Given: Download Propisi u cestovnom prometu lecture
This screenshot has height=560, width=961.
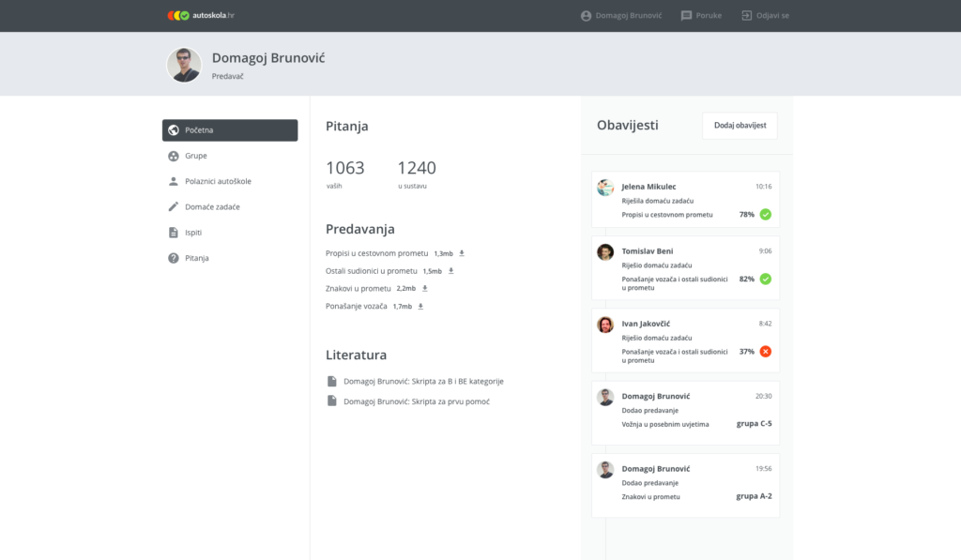Looking at the screenshot, I should [x=462, y=253].
